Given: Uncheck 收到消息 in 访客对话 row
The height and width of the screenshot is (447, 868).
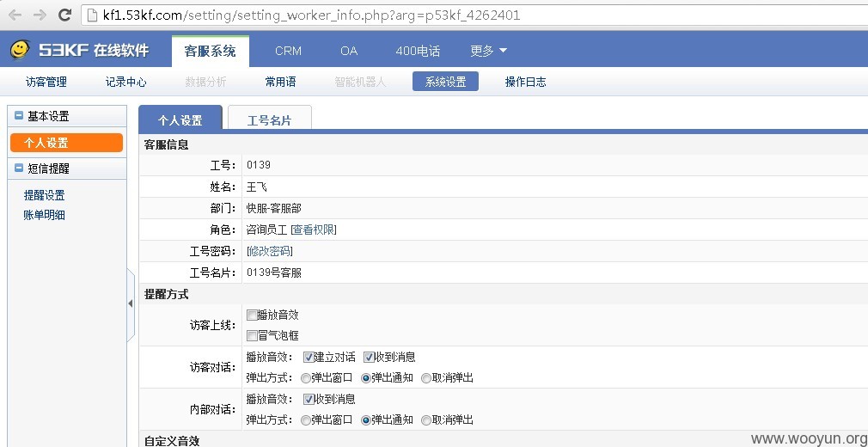Looking at the screenshot, I should tap(370, 358).
